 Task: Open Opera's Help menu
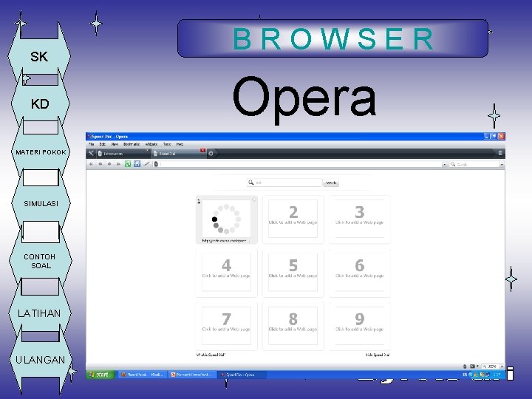tap(180, 144)
